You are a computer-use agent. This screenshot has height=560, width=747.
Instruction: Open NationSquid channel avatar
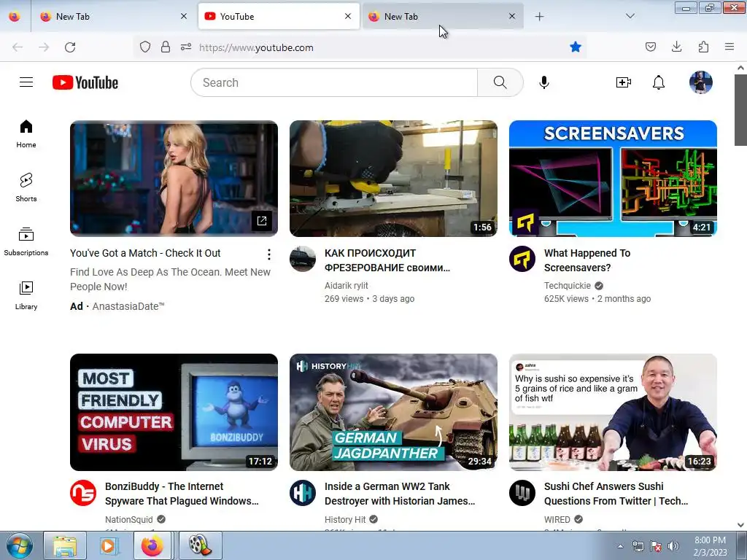(83, 493)
